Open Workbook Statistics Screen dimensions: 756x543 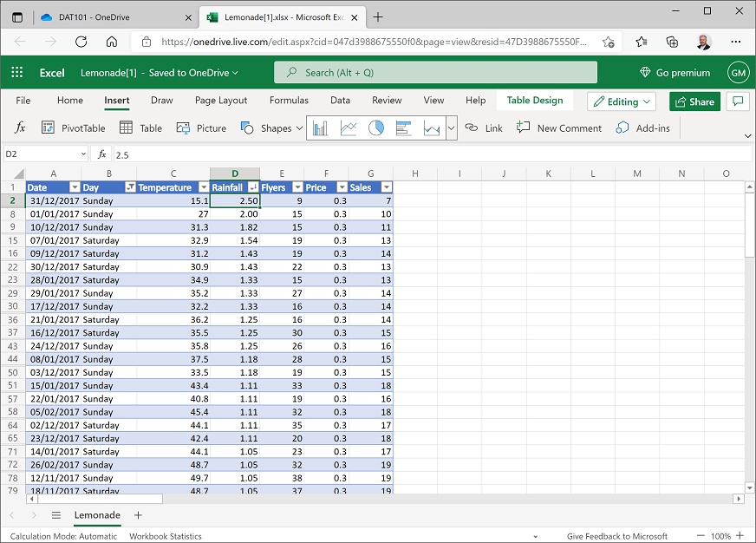coord(165,536)
